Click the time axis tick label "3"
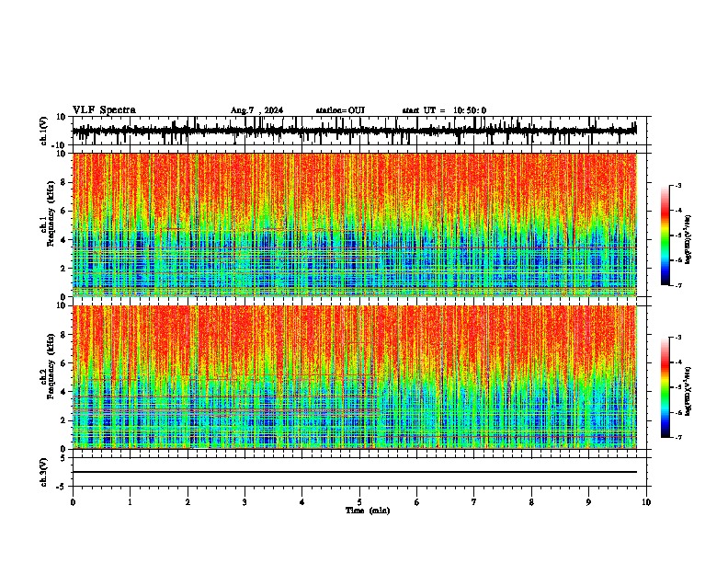 (x=245, y=502)
